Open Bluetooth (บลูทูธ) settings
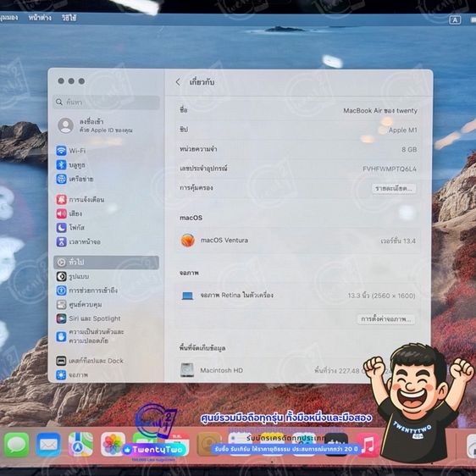Image resolution: width=476 pixels, height=476 pixels. pos(70,165)
